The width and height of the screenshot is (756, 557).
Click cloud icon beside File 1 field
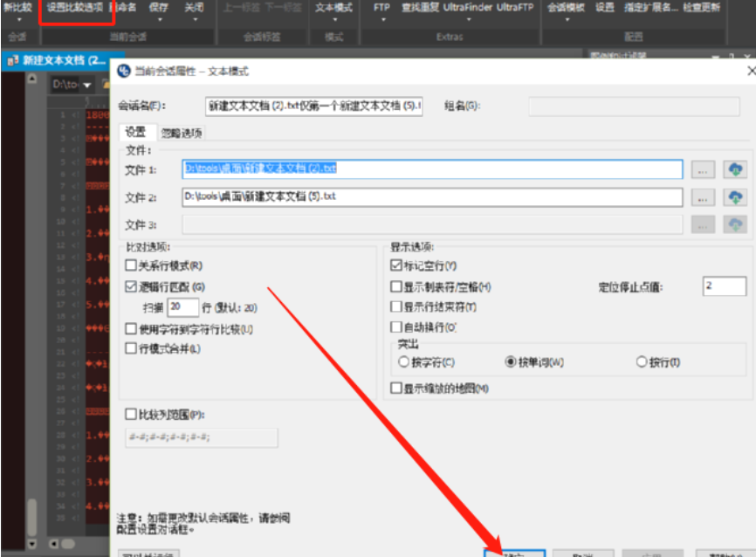735,169
